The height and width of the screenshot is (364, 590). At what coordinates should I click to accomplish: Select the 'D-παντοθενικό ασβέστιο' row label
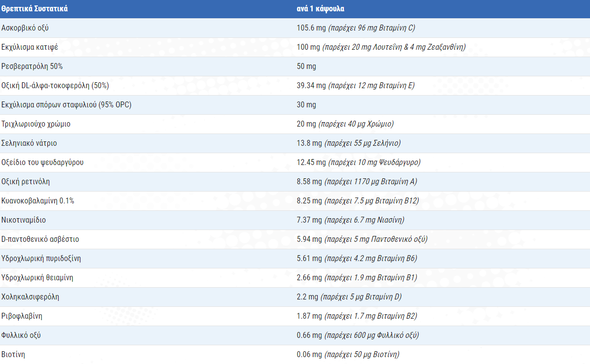(40, 239)
